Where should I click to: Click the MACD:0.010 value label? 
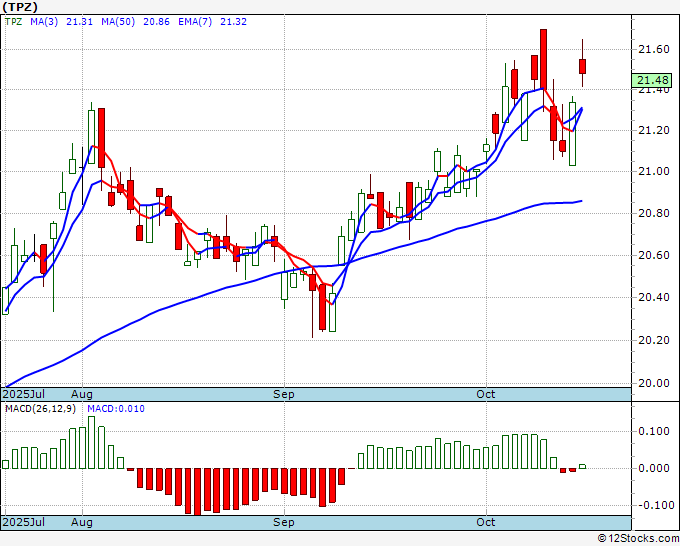(x=116, y=409)
